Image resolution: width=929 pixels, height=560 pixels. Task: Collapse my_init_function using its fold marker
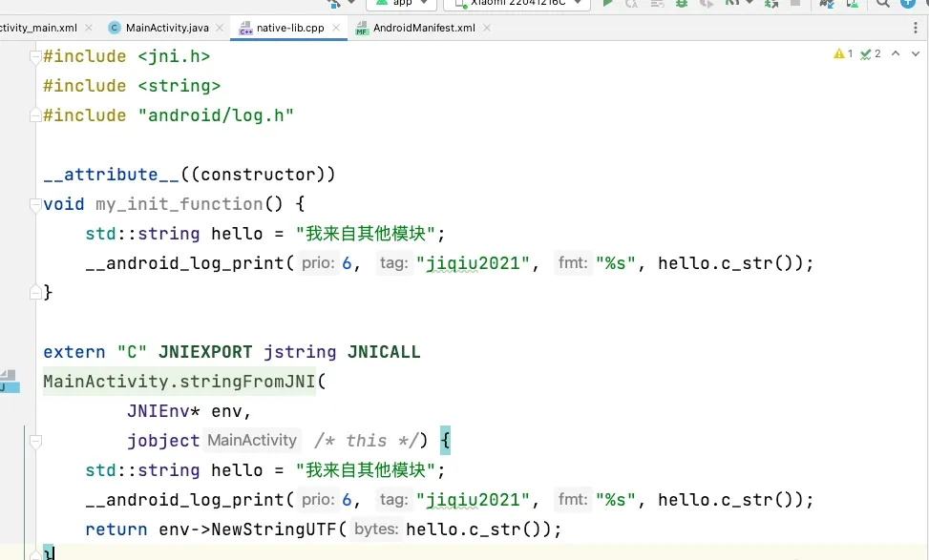pos(35,205)
